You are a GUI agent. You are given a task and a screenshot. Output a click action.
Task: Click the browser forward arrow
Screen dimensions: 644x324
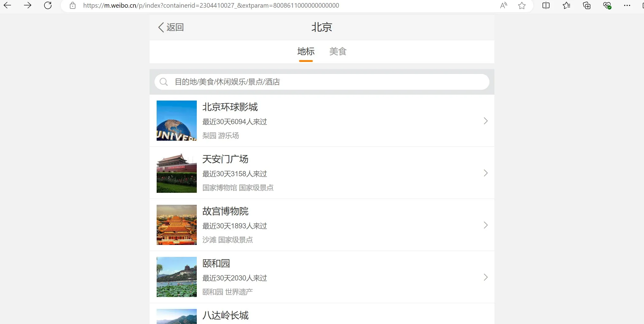[28, 5]
